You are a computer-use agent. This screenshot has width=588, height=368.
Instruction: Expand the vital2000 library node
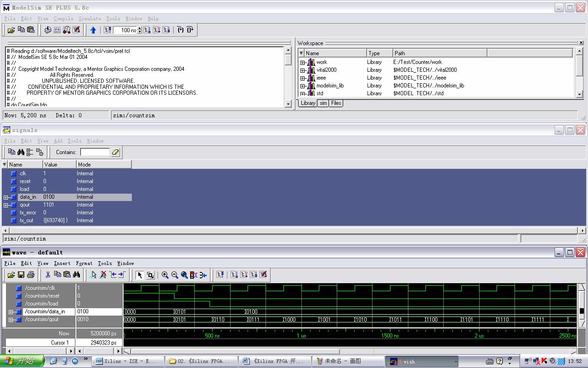pos(303,70)
